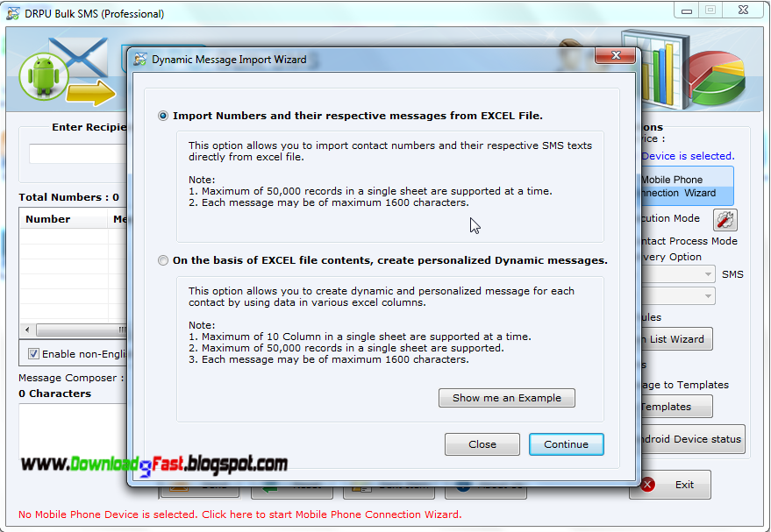The width and height of the screenshot is (771, 532).
Task: Click the bar and pie chart graphic
Action: point(683,70)
